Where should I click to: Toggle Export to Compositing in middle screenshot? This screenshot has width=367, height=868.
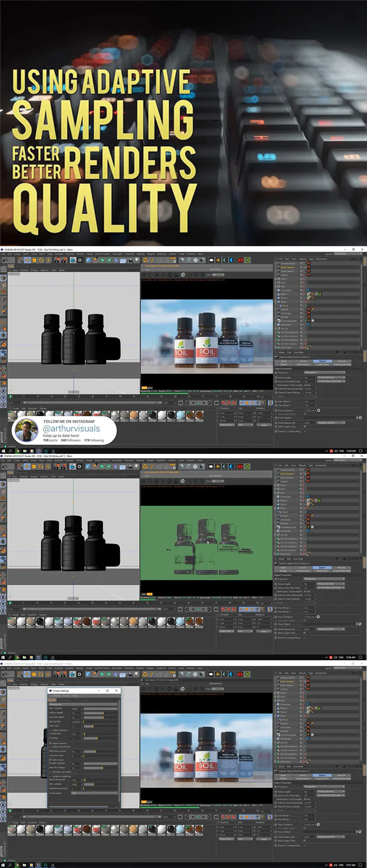pos(305,638)
